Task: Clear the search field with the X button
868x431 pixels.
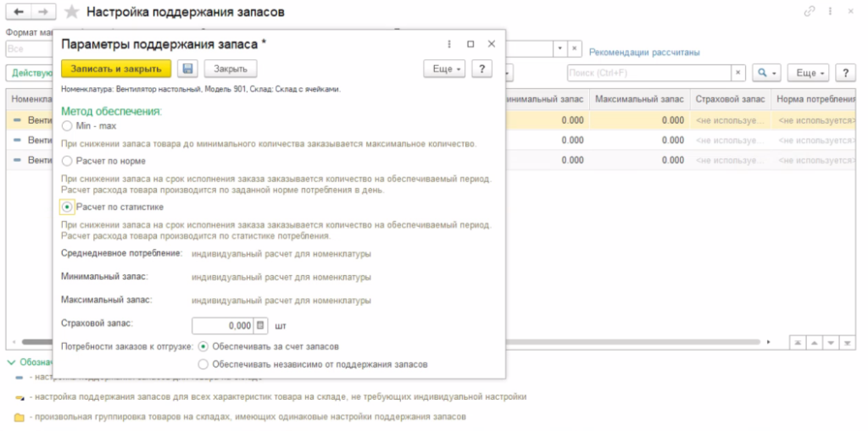Action: coord(737,73)
